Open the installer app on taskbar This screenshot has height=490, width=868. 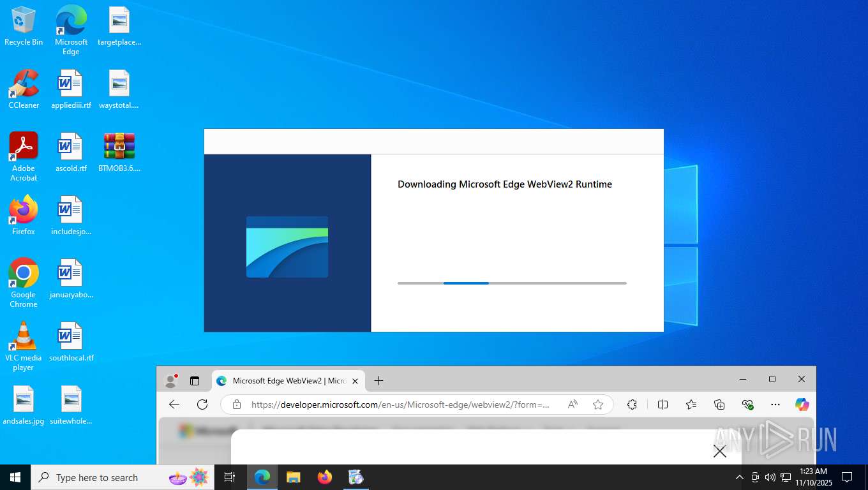[x=356, y=477]
